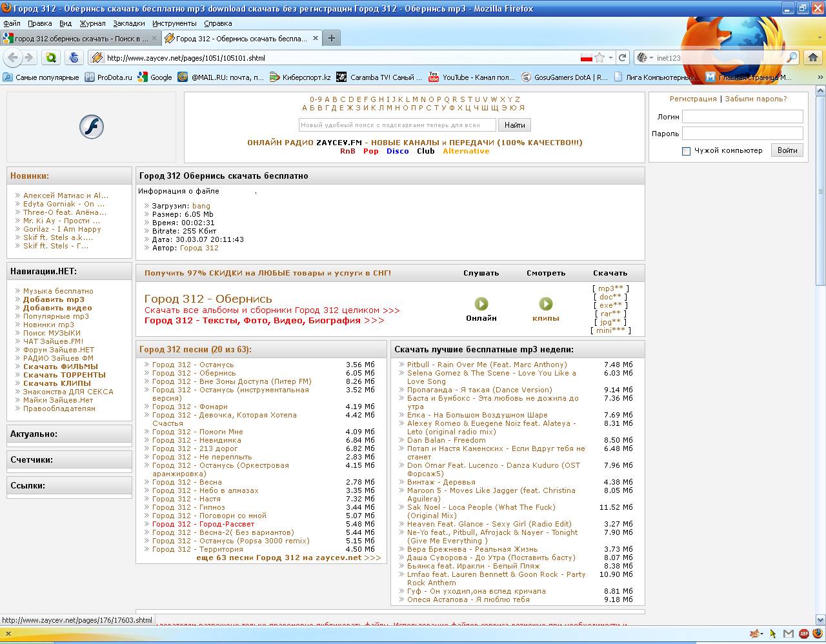
Task: Reload the page with the refresh icon
Action: [623, 57]
